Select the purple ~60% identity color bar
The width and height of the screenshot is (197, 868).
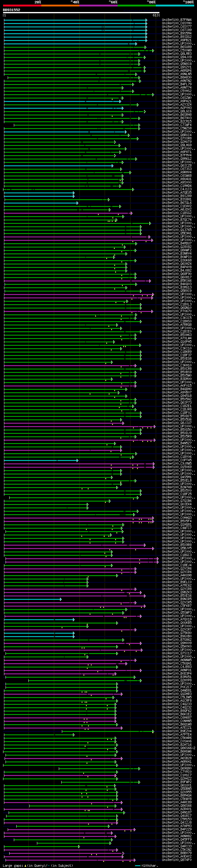click(99, 6)
